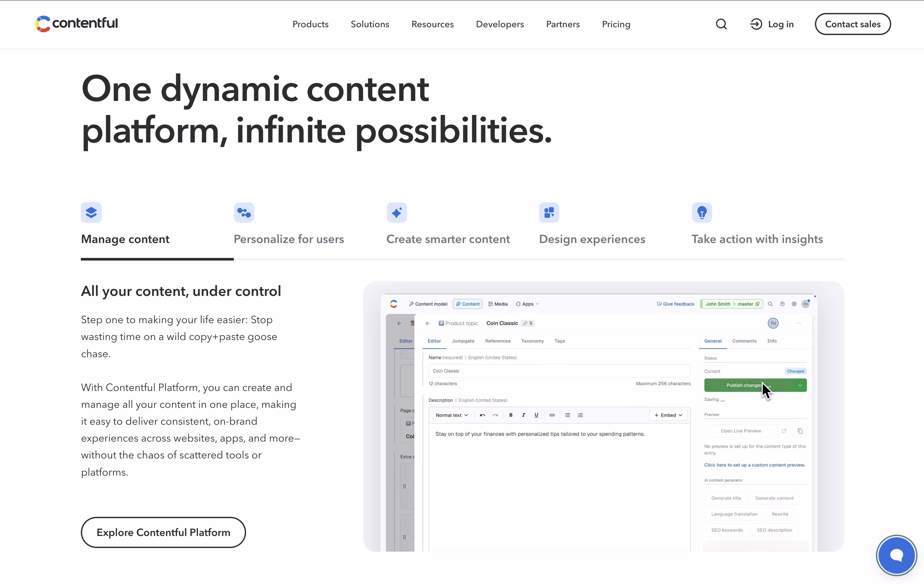The width and height of the screenshot is (924, 584).
Task: Click Explore Contentful Platform button
Action: tap(163, 532)
